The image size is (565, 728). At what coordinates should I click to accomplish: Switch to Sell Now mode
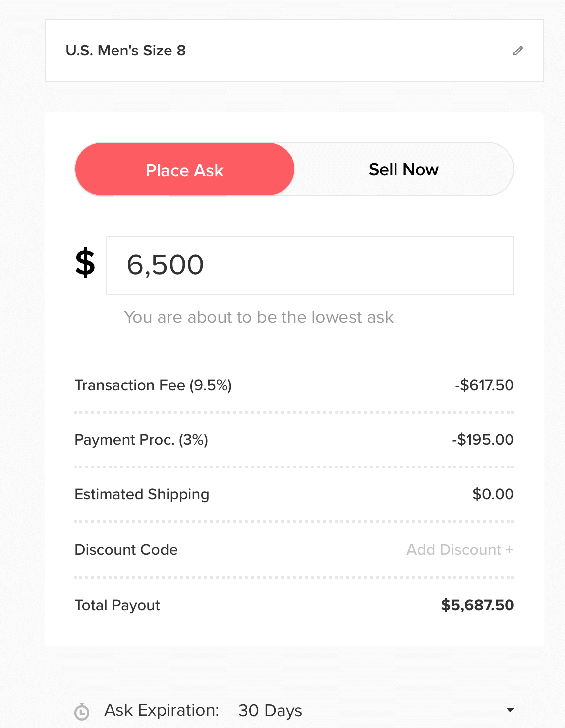[403, 169]
